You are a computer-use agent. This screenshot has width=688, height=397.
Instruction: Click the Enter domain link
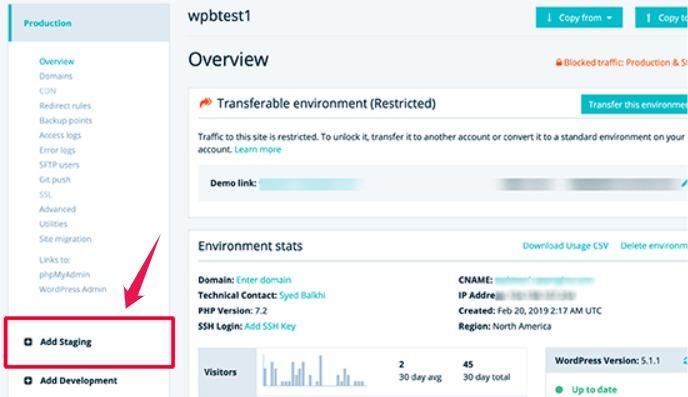point(264,280)
